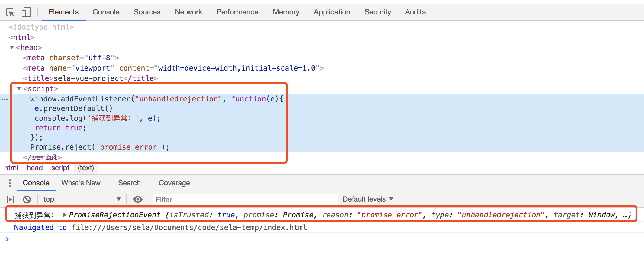Activate the inspect element picker icon
Screen dimensions: 644x259
click(10, 12)
